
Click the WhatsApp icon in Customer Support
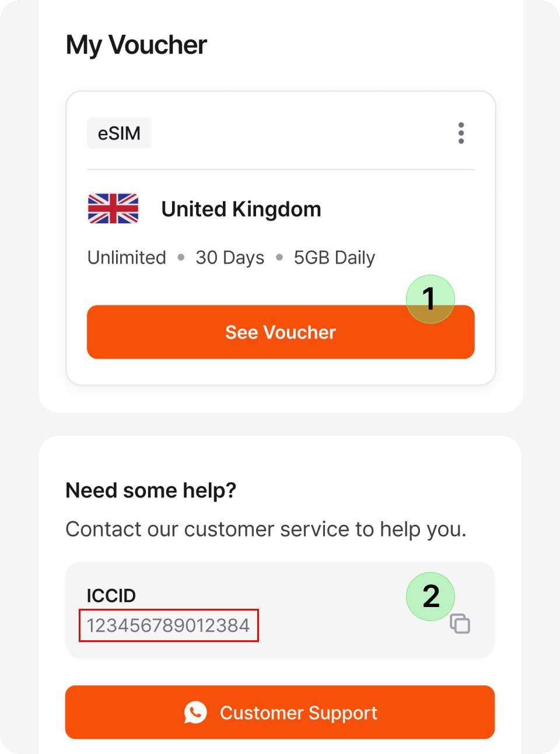tap(195, 712)
